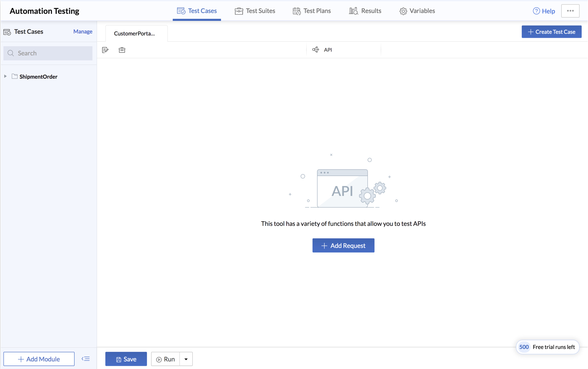Click the 500 free trial runs badge

pos(548,347)
